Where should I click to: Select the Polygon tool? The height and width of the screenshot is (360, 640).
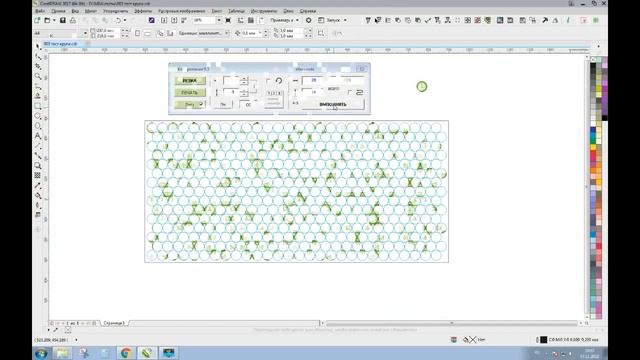[38, 126]
